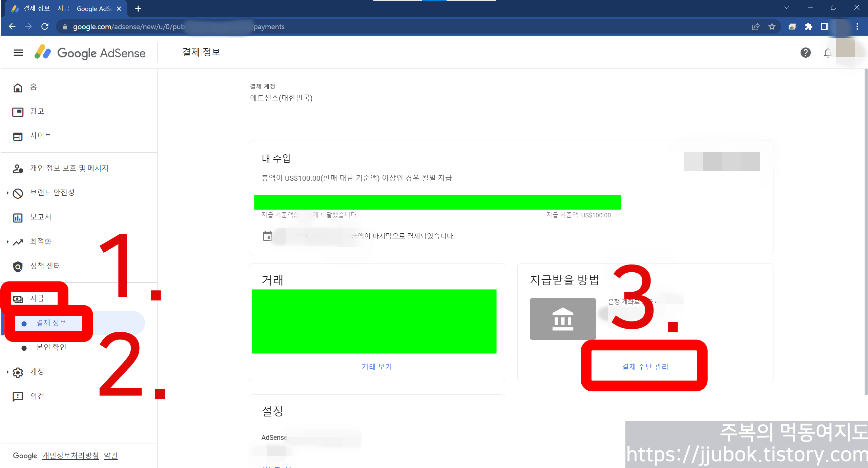Image resolution: width=868 pixels, height=468 pixels.
Task: Click the 개인 정보 보호 및 메시지 icon
Action: point(18,168)
